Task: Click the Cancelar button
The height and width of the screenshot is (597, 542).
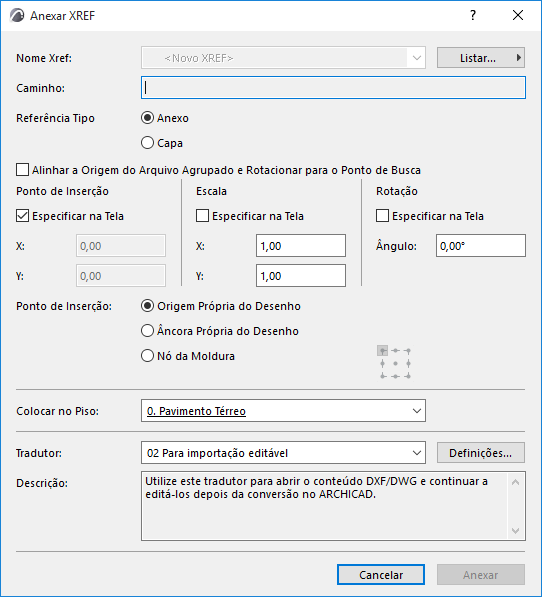Action: 381,575
